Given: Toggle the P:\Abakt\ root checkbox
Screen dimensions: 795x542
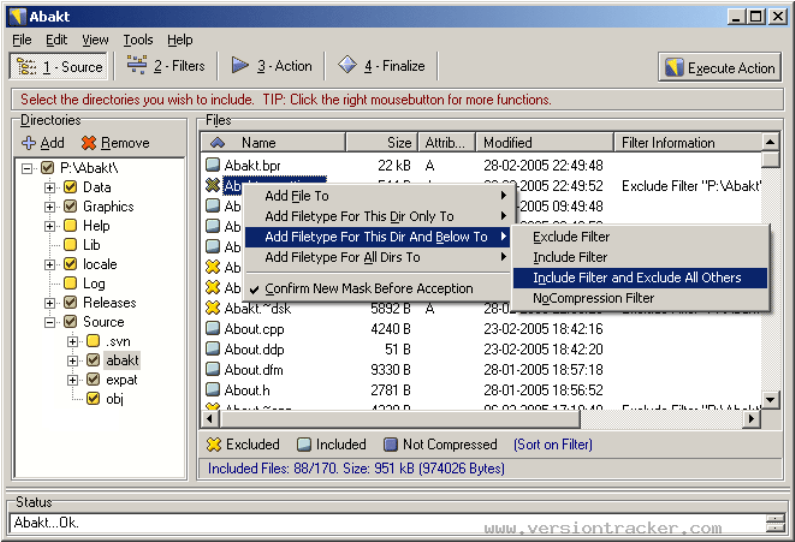Looking at the screenshot, I should 48,168.
